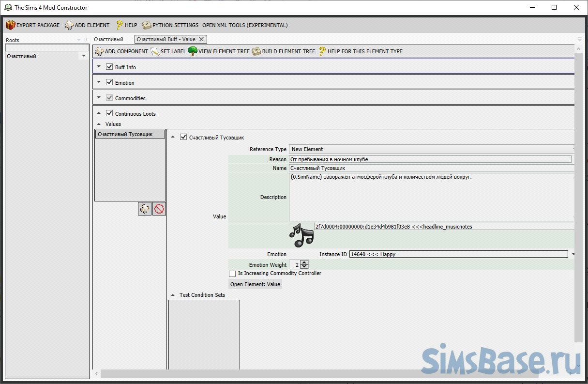Switch to the Счастливый tab

point(108,39)
